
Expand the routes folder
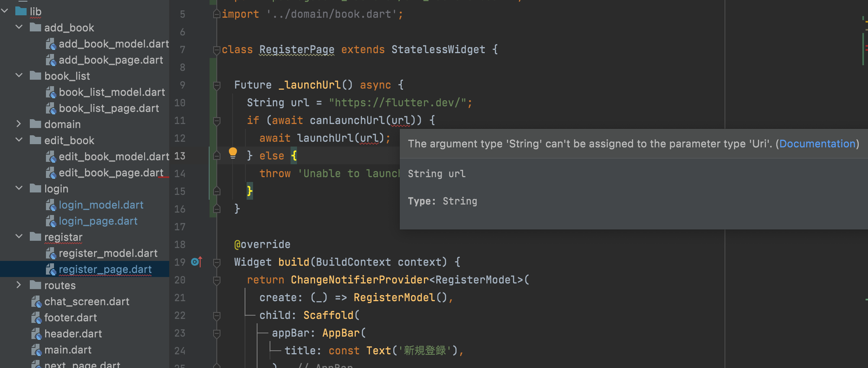[19, 285]
